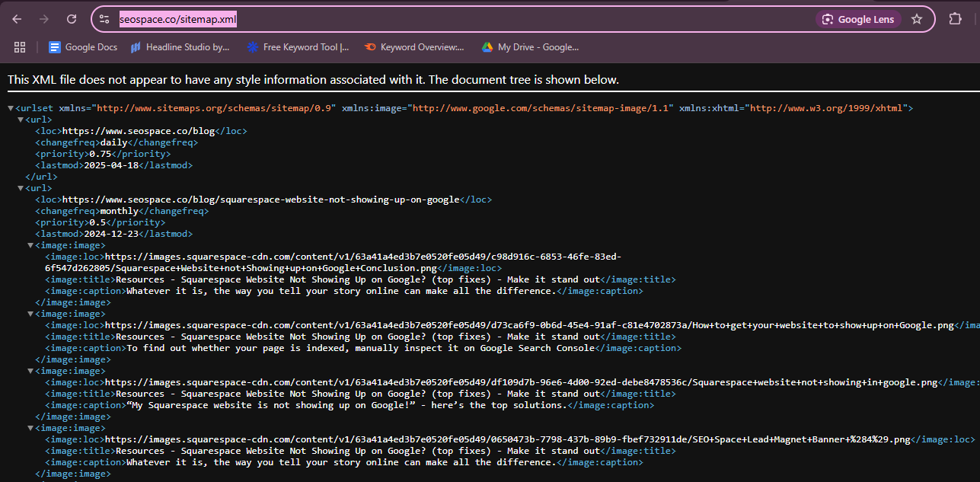This screenshot has width=980, height=482.
Task: Open the apps grid in bookmarks bar
Action: [20, 47]
